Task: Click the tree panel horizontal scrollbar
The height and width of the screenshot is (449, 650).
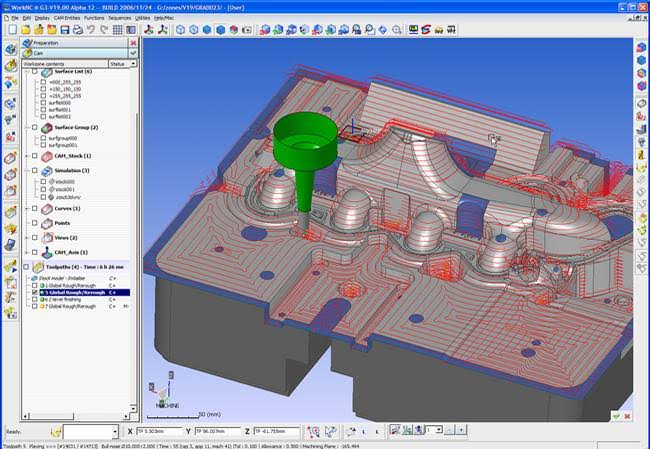Action: pyautogui.click(x=76, y=416)
